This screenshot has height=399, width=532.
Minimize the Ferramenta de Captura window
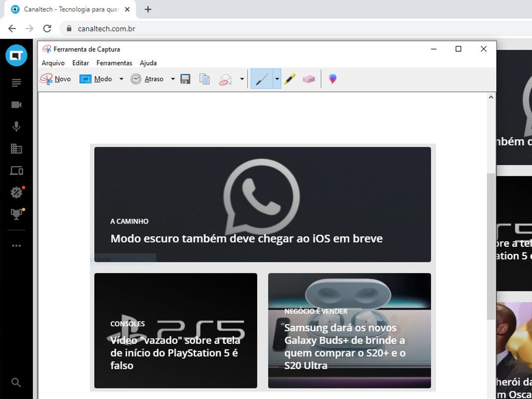pyautogui.click(x=434, y=49)
